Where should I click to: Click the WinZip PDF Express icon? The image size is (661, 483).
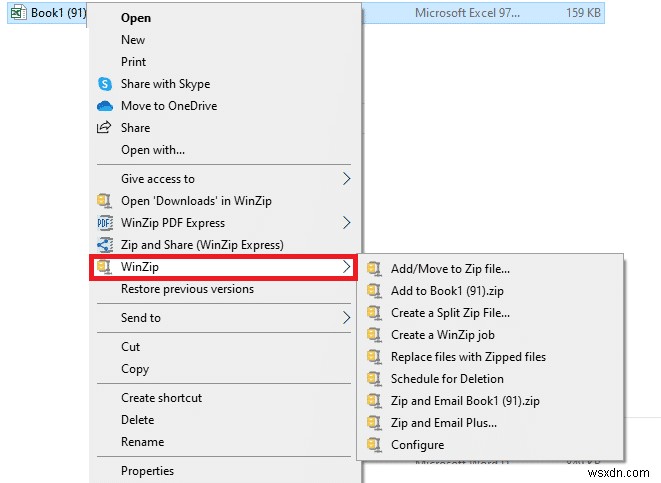pos(102,223)
